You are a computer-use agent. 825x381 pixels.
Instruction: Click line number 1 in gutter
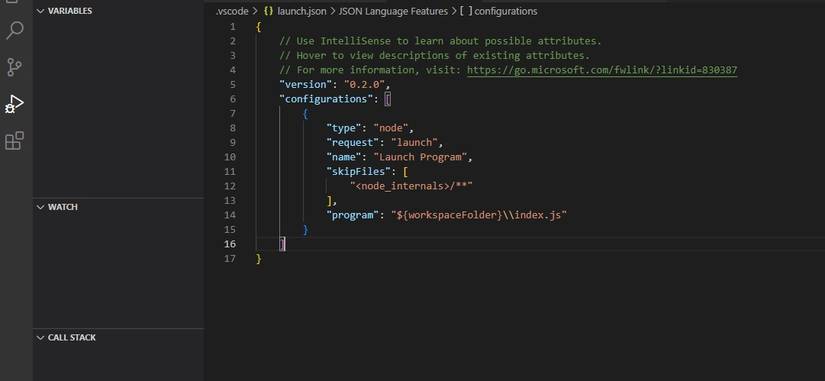point(233,27)
